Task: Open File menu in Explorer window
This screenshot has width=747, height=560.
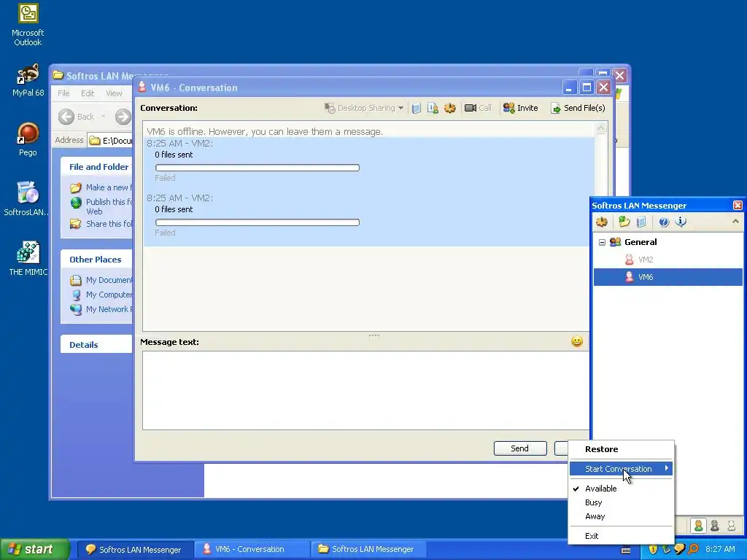Action: tap(63, 93)
